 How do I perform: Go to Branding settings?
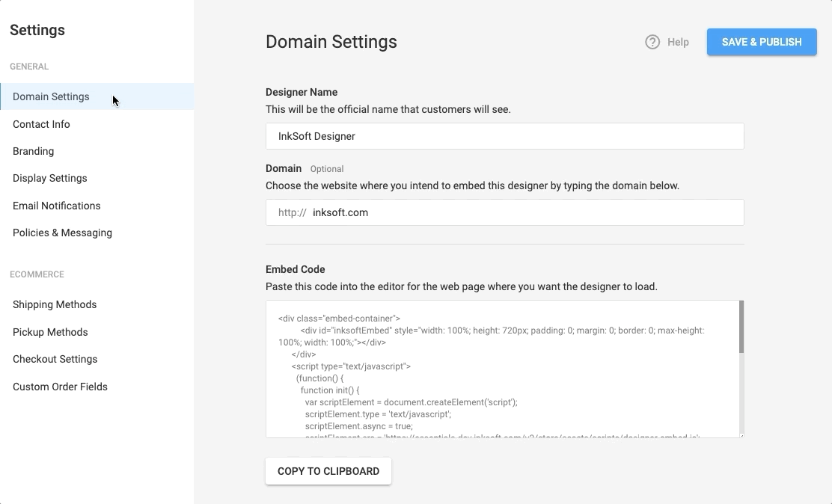point(34,151)
